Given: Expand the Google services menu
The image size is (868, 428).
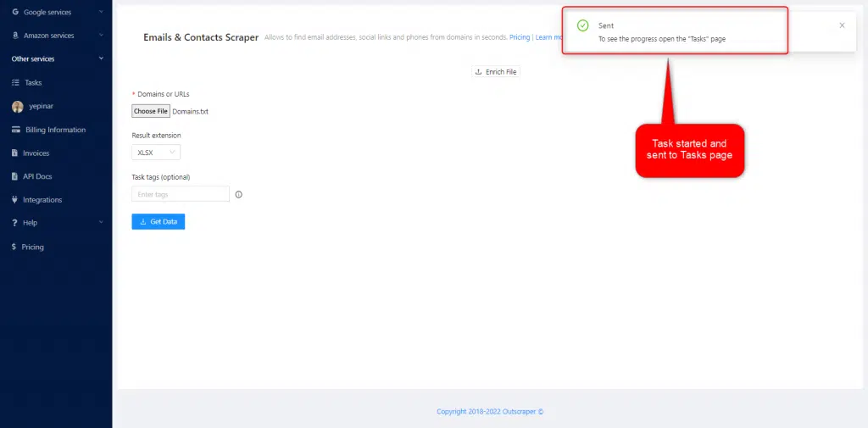Looking at the screenshot, I should (101, 13).
